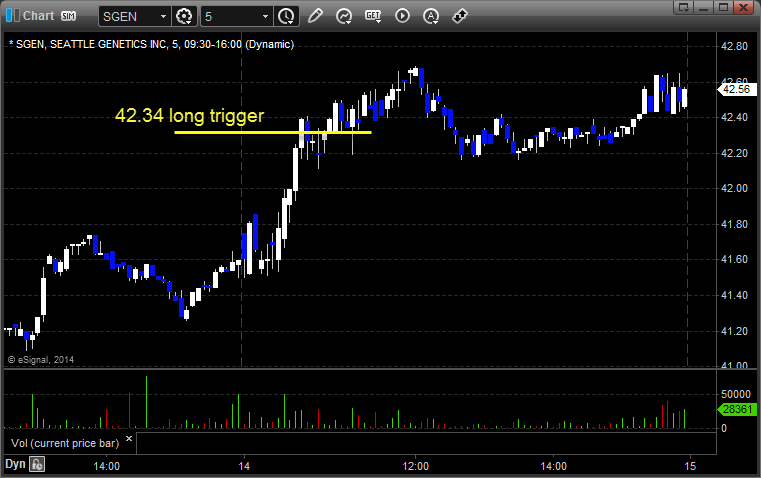Click the first 14:00 time axis label
Viewport: 761px width, 478px height.
coord(106,466)
